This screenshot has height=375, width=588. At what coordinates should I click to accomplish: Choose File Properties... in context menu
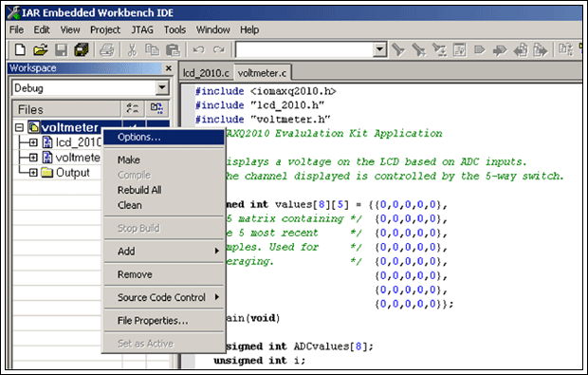[x=164, y=321]
